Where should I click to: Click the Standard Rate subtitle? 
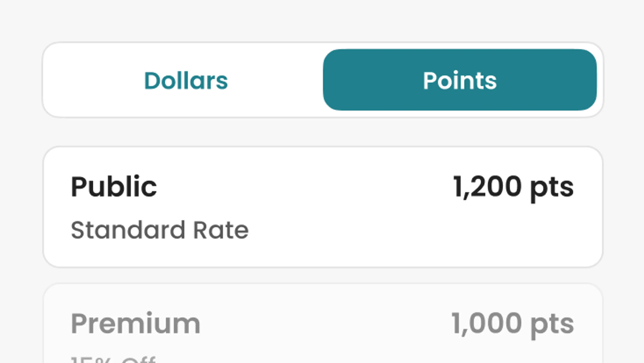pyautogui.click(x=159, y=230)
